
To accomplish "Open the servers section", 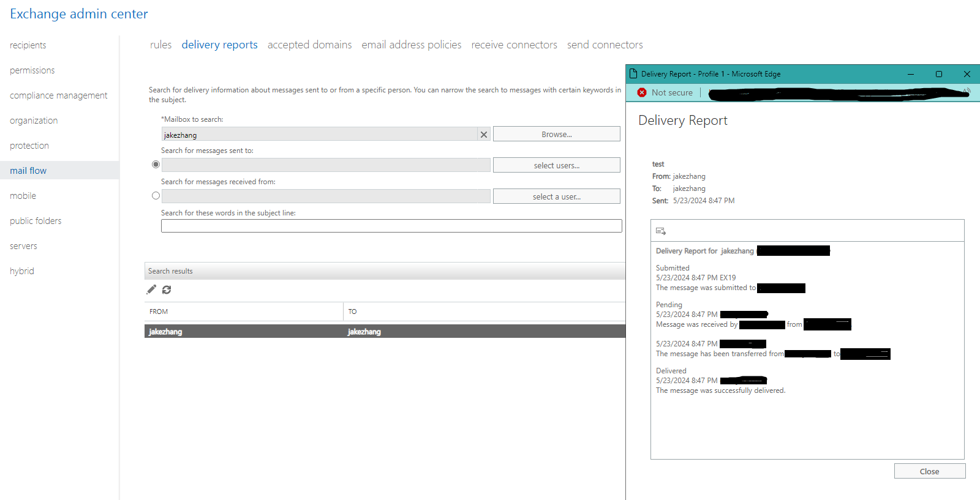I will coord(23,246).
